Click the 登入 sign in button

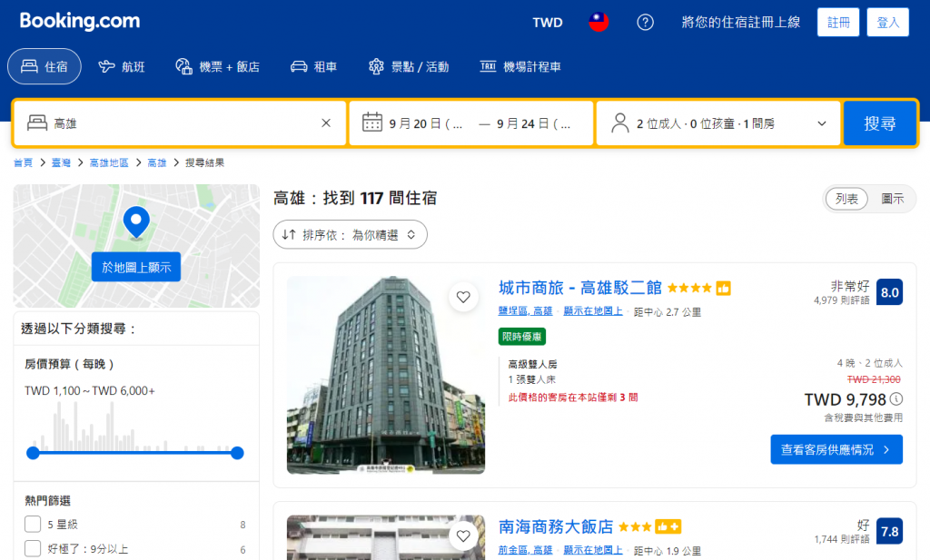click(x=888, y=23)
